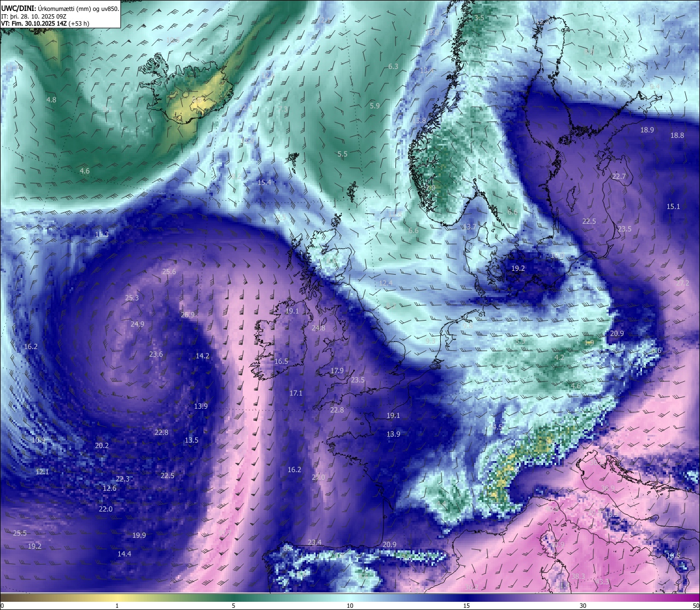The image size is (700, 610).
Task: Click the 13.5 value on the map
Action: 191,440
